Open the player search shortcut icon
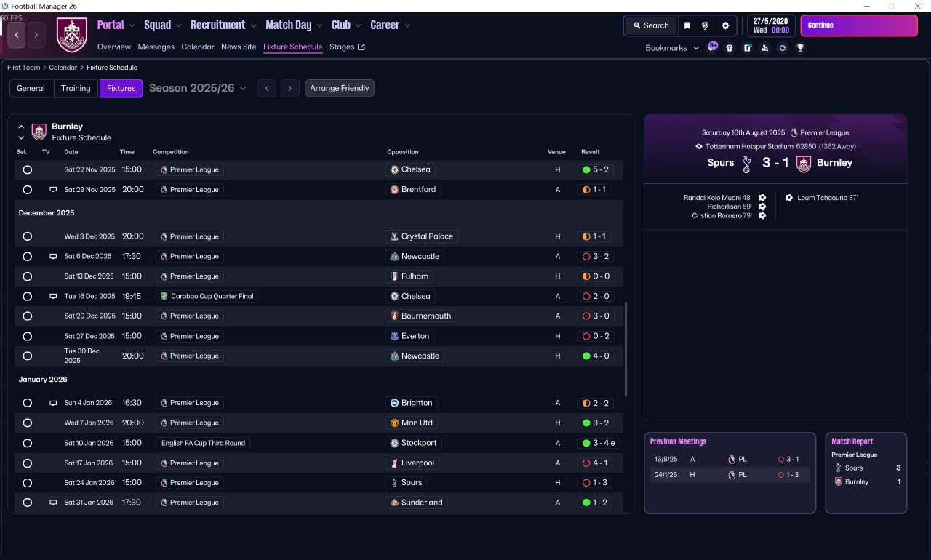This screenshot has height=560, width=931. pyautogui.click(x=764, y=48)
